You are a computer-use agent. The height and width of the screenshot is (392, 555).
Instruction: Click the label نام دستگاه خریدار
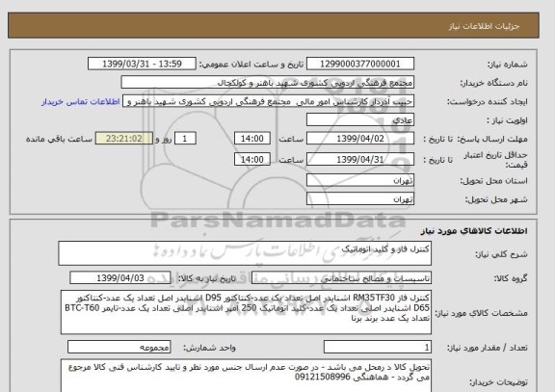[x=493, y=83]
